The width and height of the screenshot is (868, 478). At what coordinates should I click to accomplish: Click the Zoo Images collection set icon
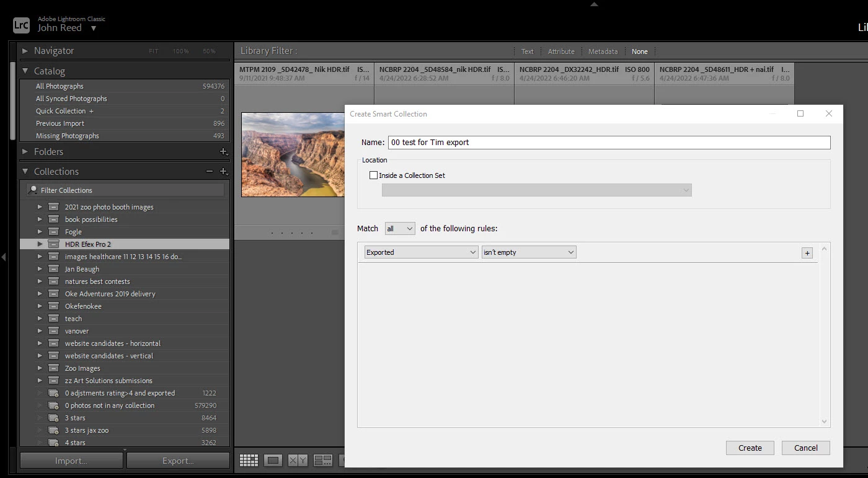(x=53, y=368)
